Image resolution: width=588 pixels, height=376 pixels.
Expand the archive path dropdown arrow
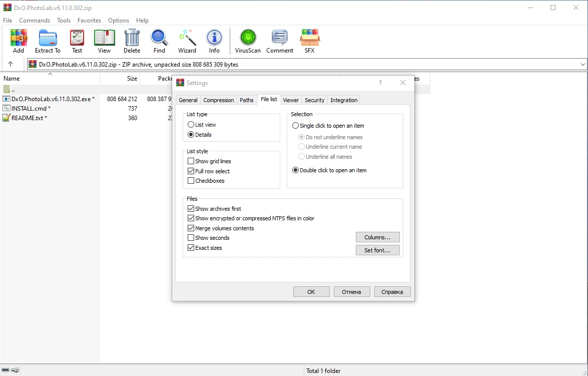tap(583, 64)
